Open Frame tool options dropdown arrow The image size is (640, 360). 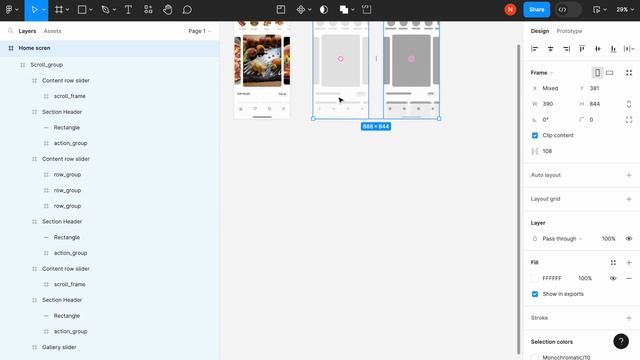(67, 10)
